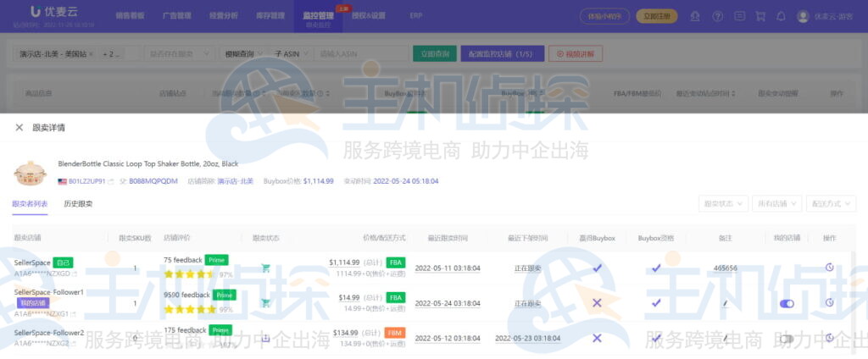Edit remark pencil icon for SellerSpace-Follower1

(x=726, y=303)
